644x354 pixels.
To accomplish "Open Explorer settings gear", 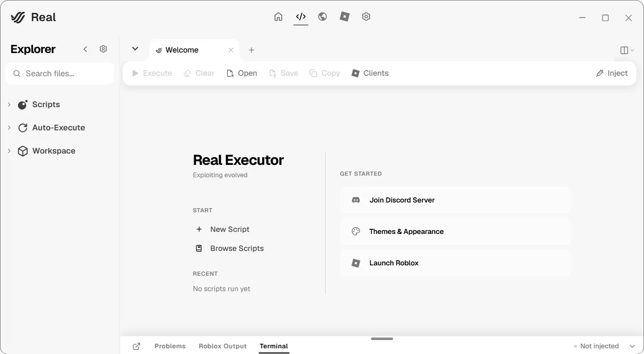I will tap(103, 49).
